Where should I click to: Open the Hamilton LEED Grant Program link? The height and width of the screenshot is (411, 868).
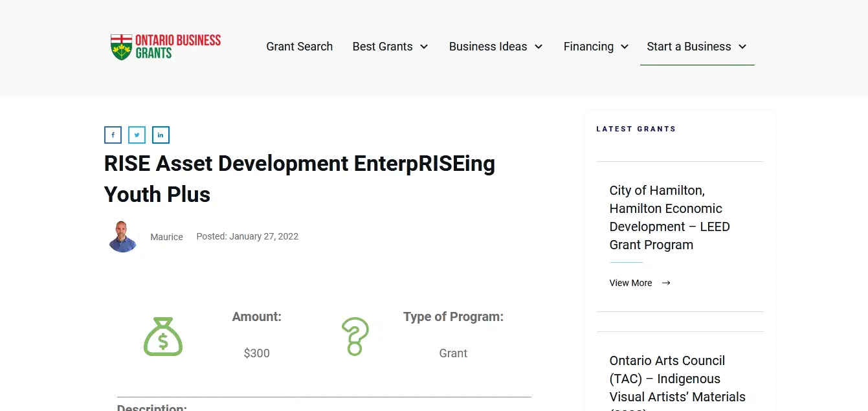tap(669, 217)
